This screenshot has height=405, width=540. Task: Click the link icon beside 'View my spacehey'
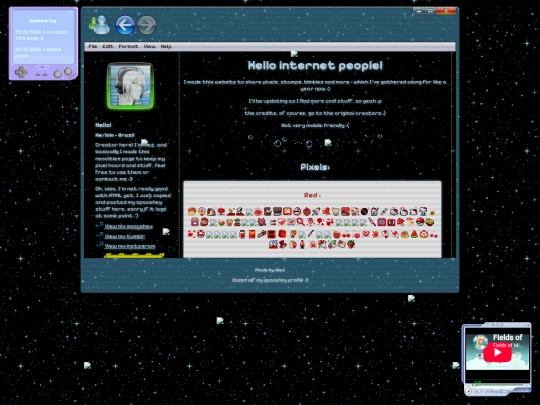100,226
